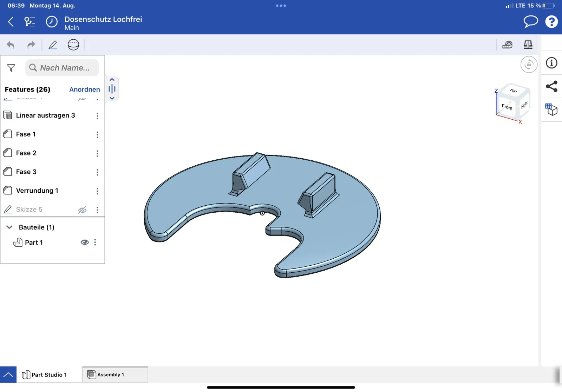Open the mass properties scale icon

[x=528, y=45]
